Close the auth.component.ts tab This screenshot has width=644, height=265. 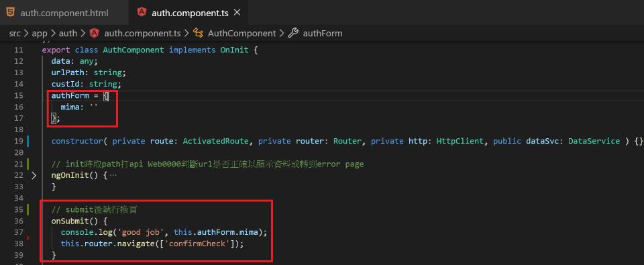pos(237,13)
